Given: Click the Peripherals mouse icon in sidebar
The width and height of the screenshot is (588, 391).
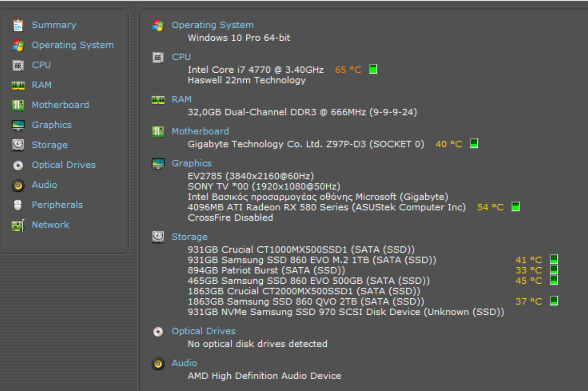Looking at the screenshot, I should [18, 205].
